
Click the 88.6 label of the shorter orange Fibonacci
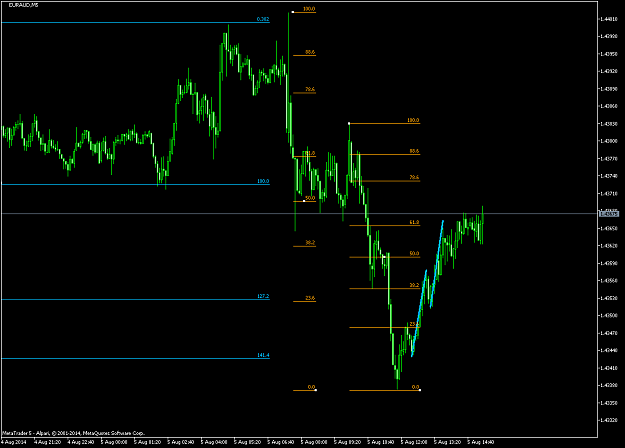[x=414, y=151]
